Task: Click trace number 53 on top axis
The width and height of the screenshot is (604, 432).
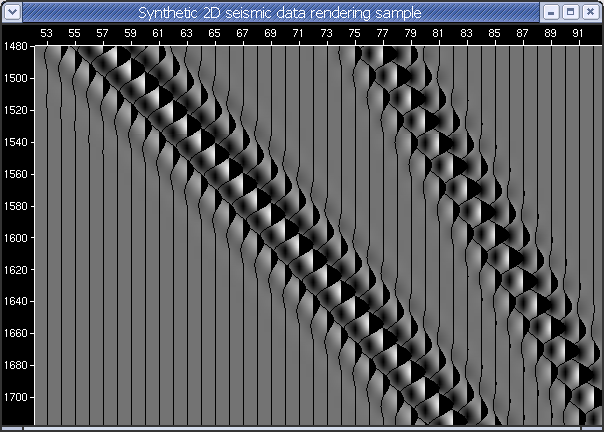Action: click(46, 34)
